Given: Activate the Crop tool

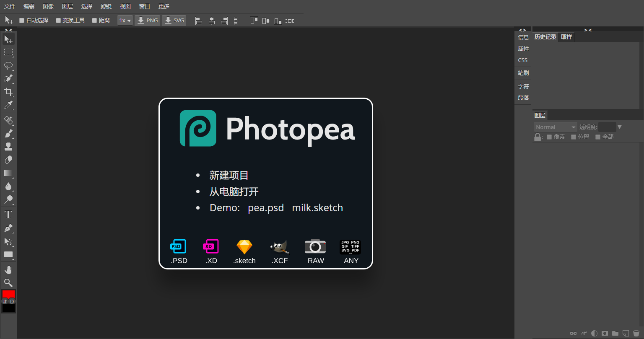Looking at the screenshot, I should coord(8,92).
